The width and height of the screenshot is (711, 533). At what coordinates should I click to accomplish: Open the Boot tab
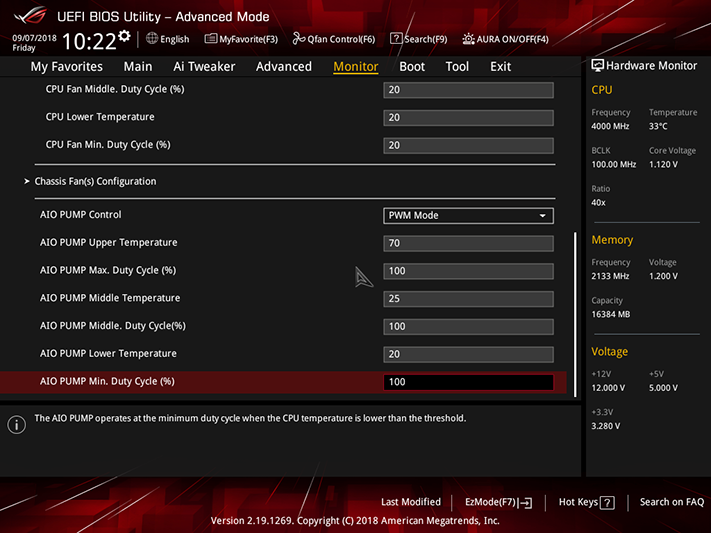(412, 67)
